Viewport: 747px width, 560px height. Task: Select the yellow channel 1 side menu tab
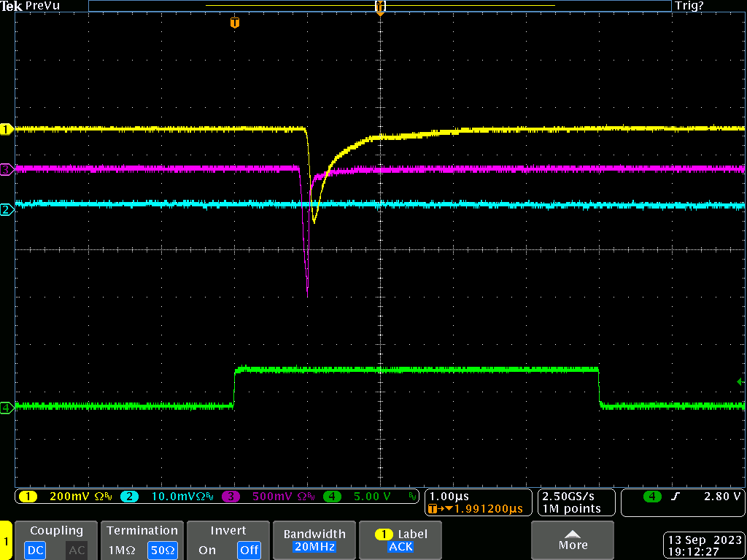click(6, 541)
